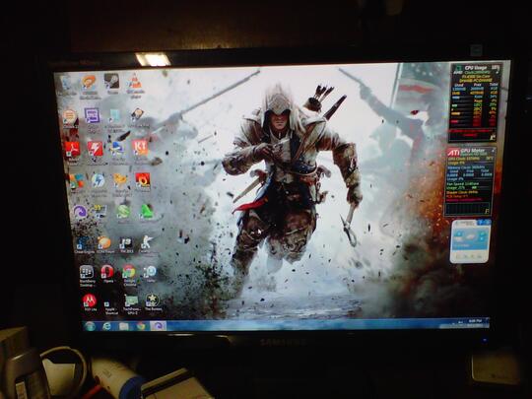Open the BlackBerry Desktop shortcut
This screenshot has height=399, width=532.
[x=87, y=276]
